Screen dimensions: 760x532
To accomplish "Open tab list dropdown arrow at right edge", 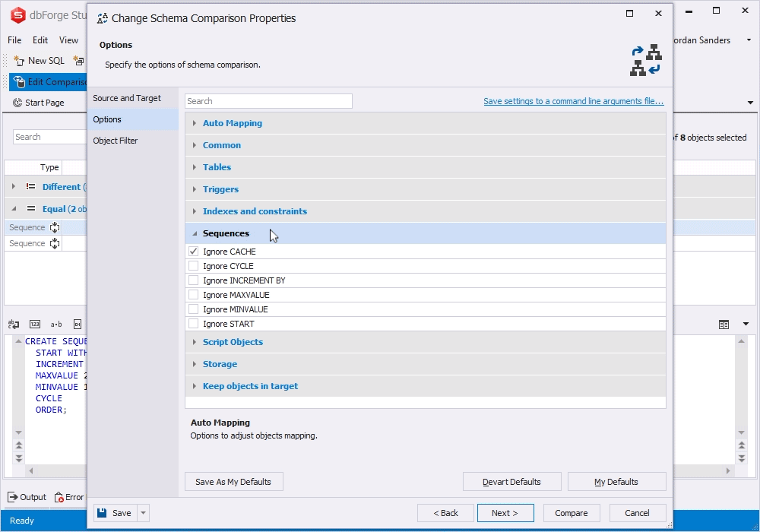I will tap(750, 103).
